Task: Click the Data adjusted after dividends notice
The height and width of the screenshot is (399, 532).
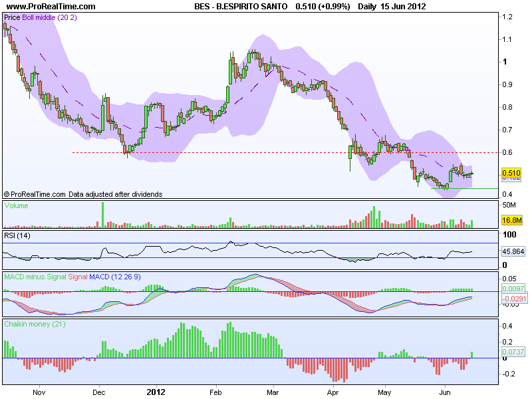Action: point(115,194)
